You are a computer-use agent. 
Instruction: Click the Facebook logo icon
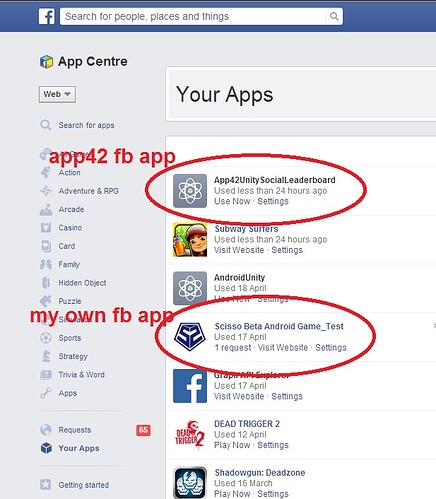(47, 16)
